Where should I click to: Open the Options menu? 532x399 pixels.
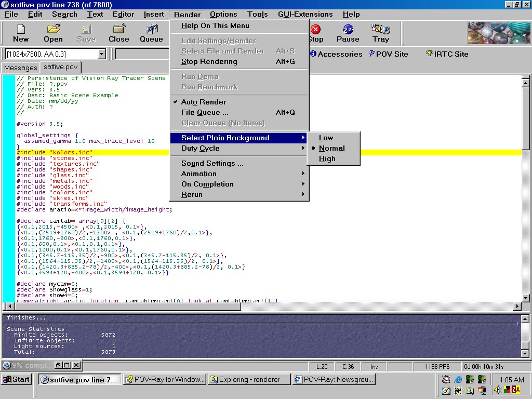[x=223, y=15]
